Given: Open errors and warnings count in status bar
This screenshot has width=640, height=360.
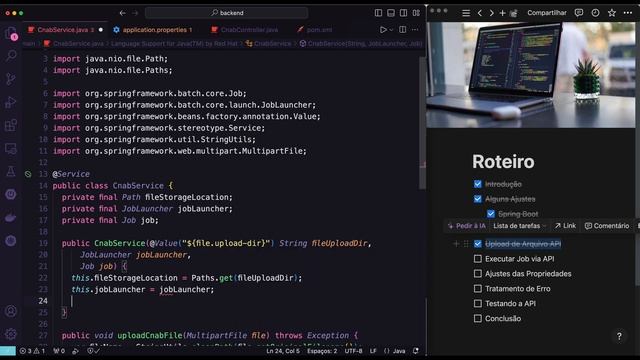Looking at the screenshot, I should pos(32,351).
